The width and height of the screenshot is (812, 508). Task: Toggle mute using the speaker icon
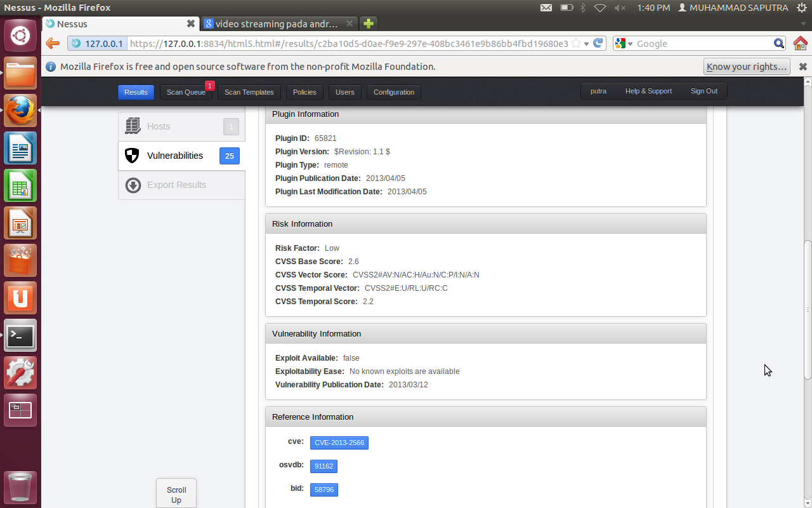tap(619, 8)
